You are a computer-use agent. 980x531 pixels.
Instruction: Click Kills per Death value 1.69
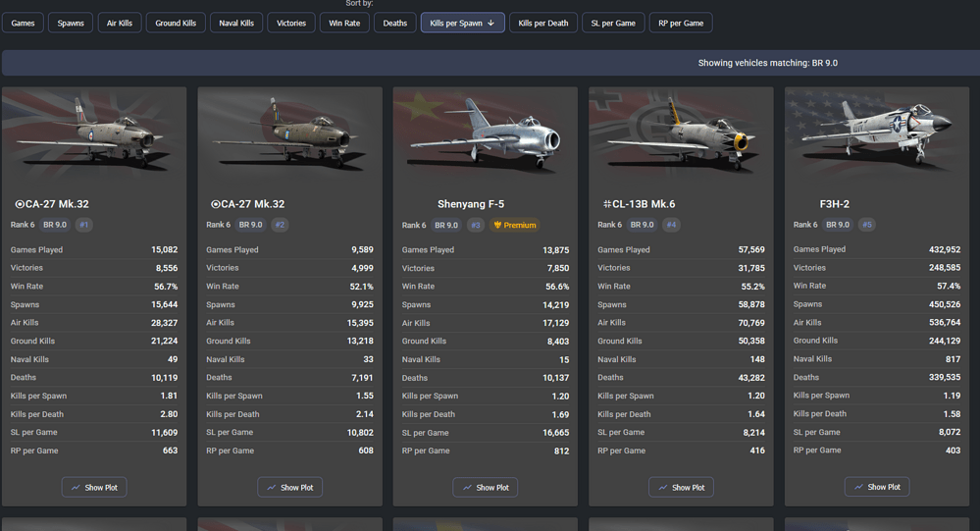(560, 414)
